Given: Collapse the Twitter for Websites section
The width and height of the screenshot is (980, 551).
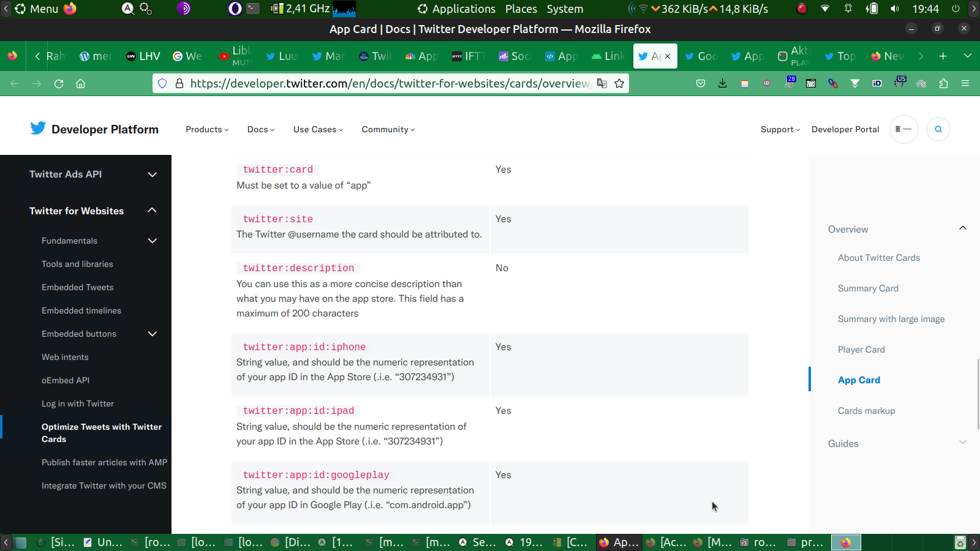Looking at the screenshot, I should point(153,211).
